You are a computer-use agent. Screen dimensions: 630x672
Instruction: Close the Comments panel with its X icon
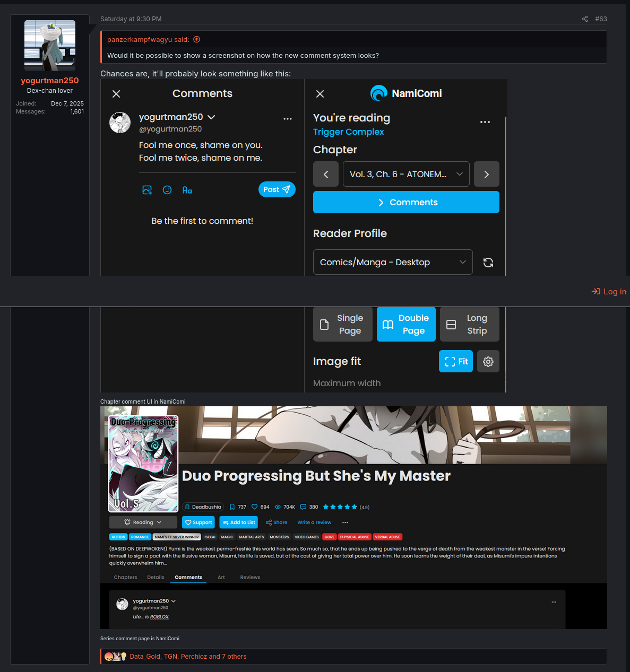point(116,94)
